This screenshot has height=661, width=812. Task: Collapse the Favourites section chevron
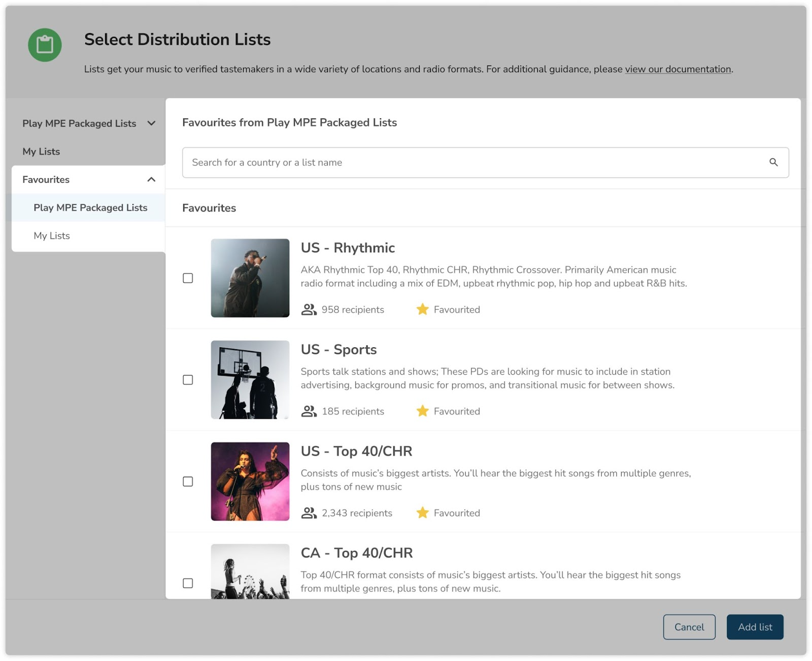coord(151,180)
